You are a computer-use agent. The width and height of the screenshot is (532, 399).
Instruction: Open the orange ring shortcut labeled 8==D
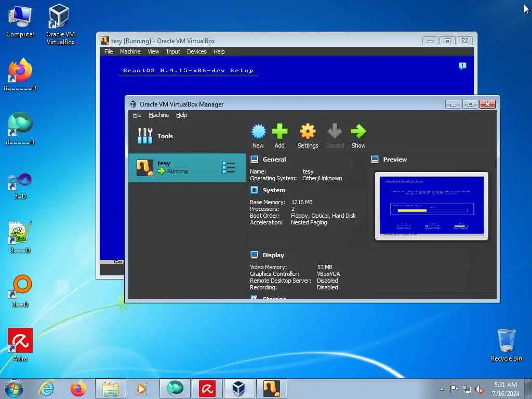point(20,291)
